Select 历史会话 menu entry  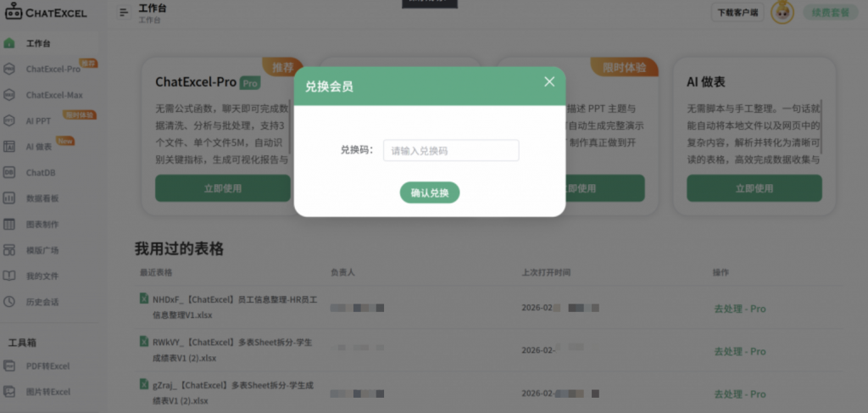(x=42, y=302)
